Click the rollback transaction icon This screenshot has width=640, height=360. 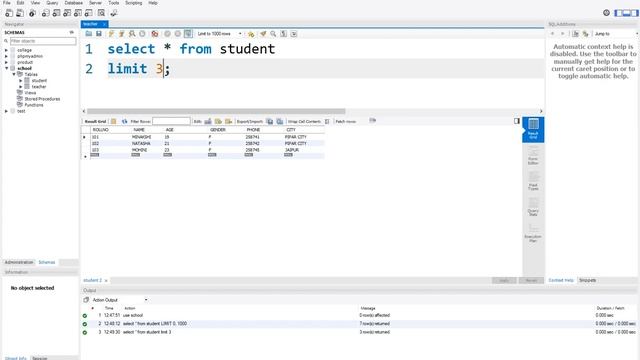click(x=178, y=34)
